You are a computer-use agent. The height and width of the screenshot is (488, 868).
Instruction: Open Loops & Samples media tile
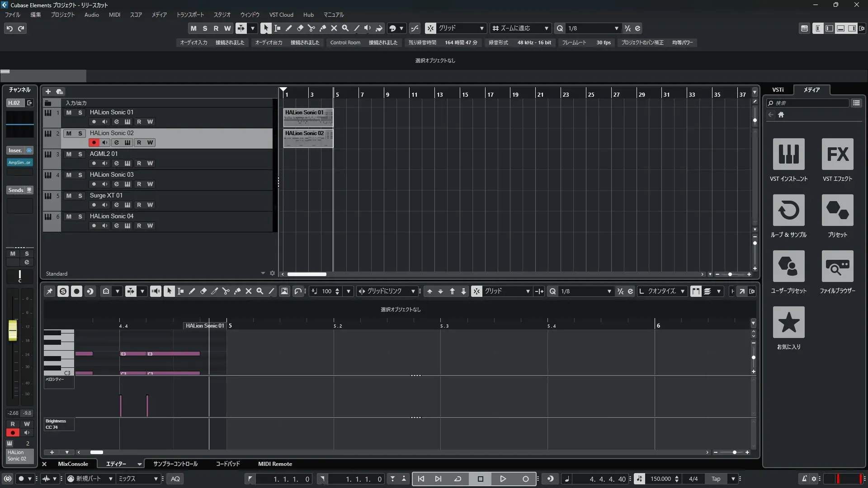[788, 211]
